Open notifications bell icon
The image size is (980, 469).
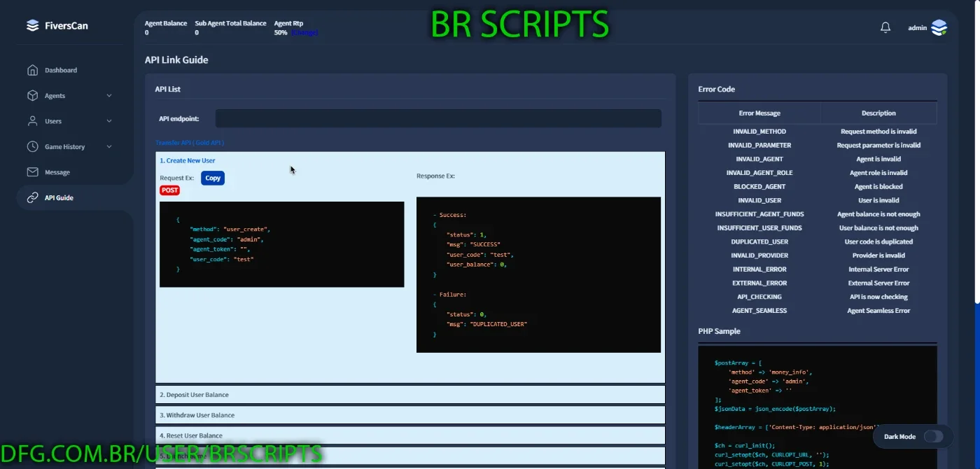(x=885, y=27)
